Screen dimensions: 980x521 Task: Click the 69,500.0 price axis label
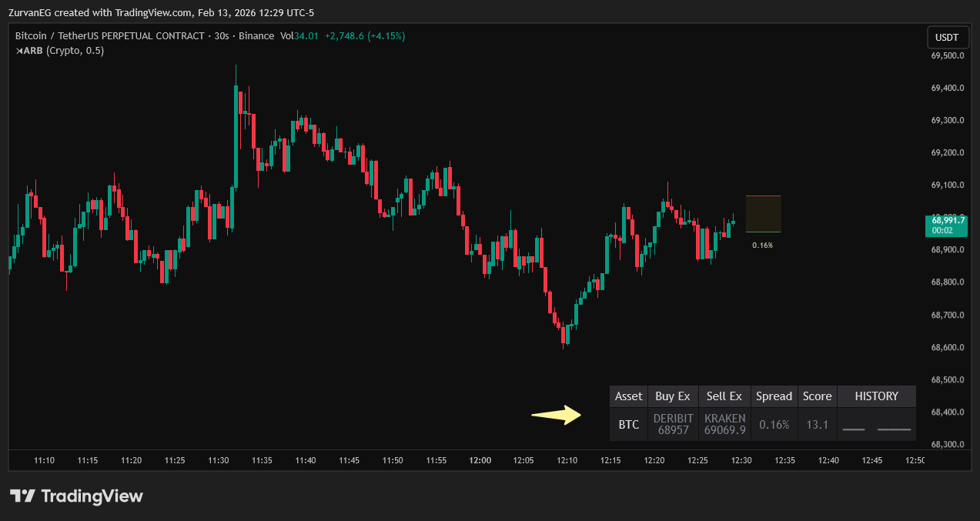tap(948, 55)
